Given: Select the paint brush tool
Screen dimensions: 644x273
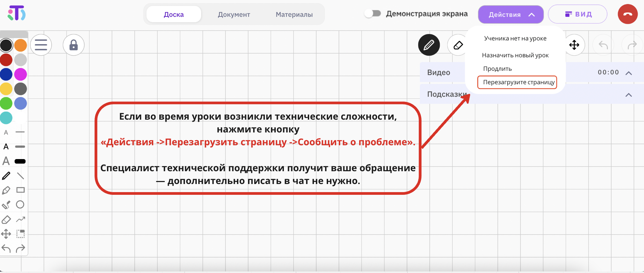Looking at the screenshot, I should click(x=6, y=205).
